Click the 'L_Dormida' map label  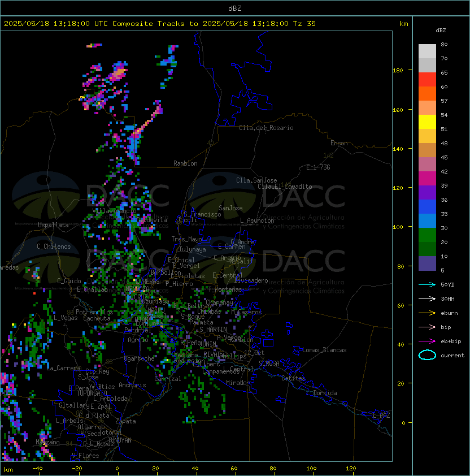point(321,393)
